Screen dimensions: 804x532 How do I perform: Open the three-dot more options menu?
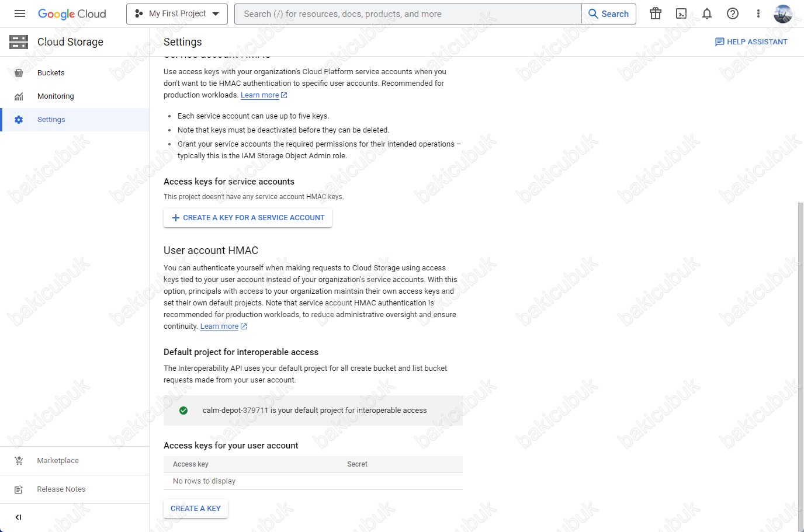(x=758, y=13)
